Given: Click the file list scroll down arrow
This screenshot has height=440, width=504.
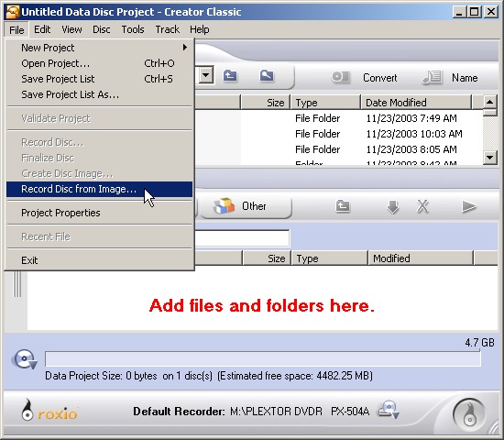Looking at the screenshot, I should tap(490, 158).
